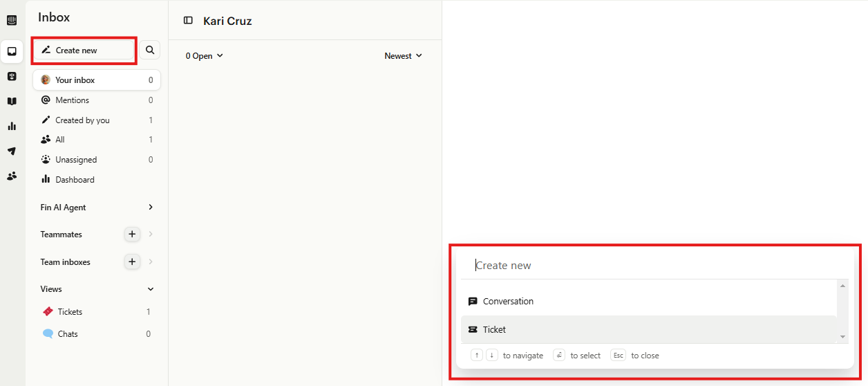Open the Outbound paper plane icon
Image resolution: width=868 pixels, height=386 pixels.
coord(12,151)
